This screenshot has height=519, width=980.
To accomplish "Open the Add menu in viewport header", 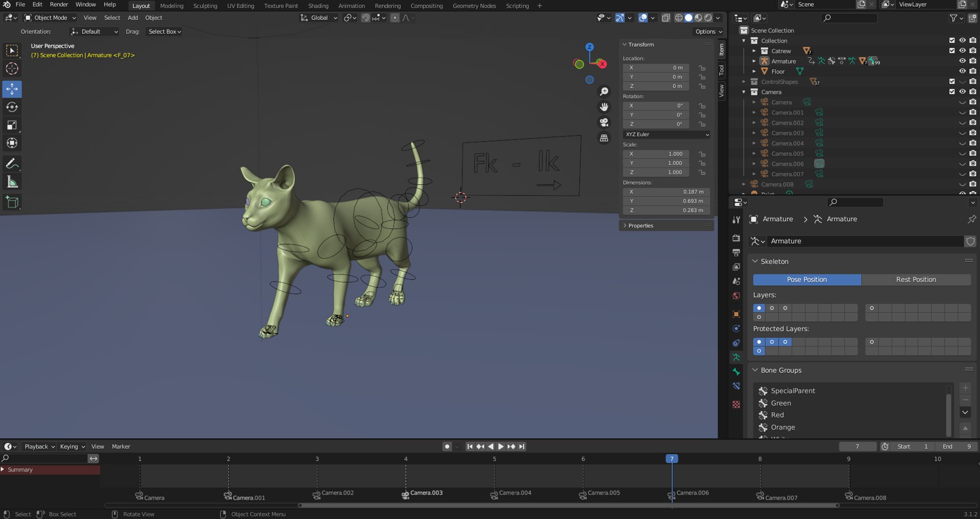I will [x=133, y=18].
